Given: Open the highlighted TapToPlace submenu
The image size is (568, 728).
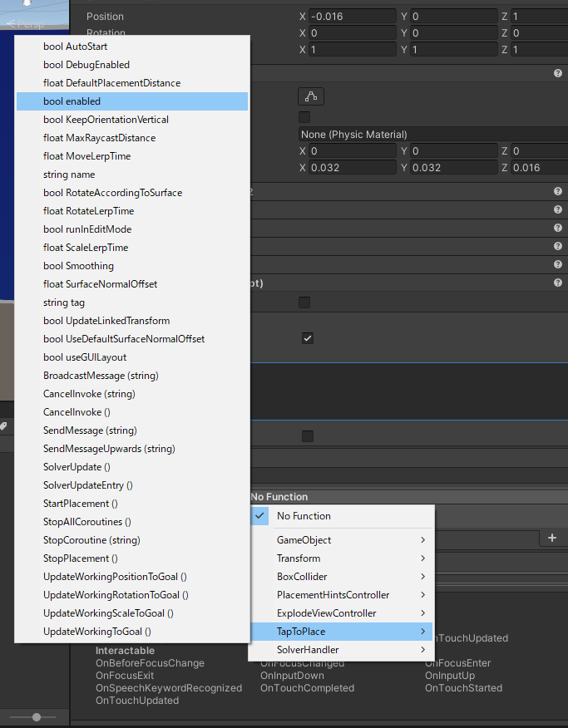Looking at the screenshot, I should click(x=341, y=632).
